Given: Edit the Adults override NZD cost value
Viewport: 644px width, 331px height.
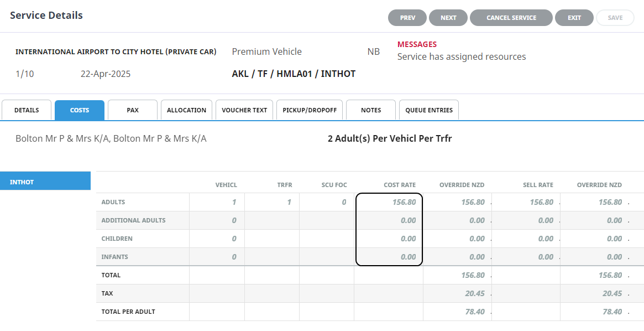Looking at the screenshot, I should 457,202.
